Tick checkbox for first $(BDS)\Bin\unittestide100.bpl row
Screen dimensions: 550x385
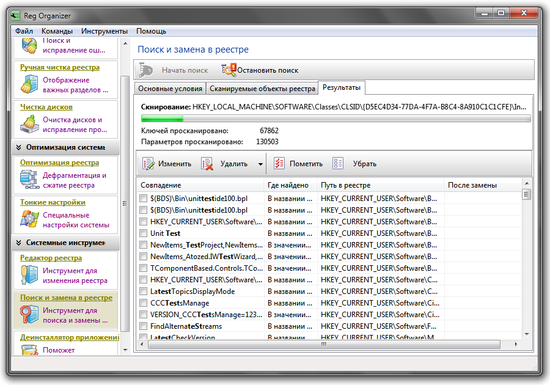143,198
